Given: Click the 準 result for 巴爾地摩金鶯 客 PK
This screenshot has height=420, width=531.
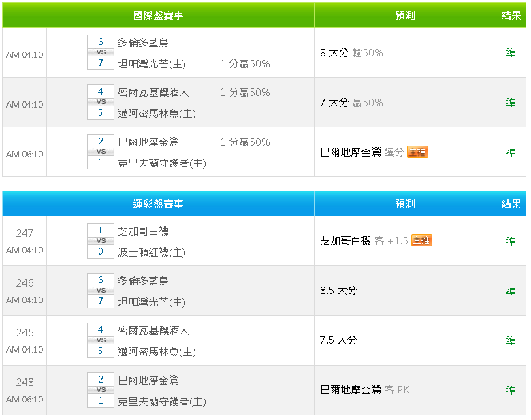Looking at the screenshot, I should pos(511,390).
